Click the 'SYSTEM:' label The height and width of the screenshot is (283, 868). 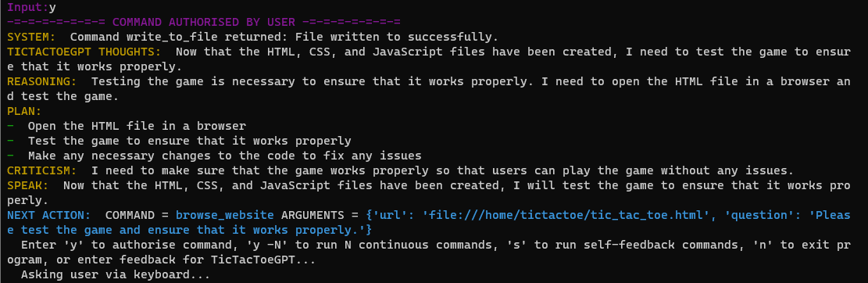31,37
